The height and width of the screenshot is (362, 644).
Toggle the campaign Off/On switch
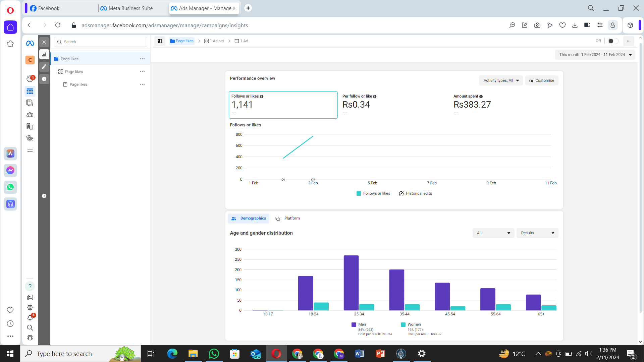[x=612, y=41]
